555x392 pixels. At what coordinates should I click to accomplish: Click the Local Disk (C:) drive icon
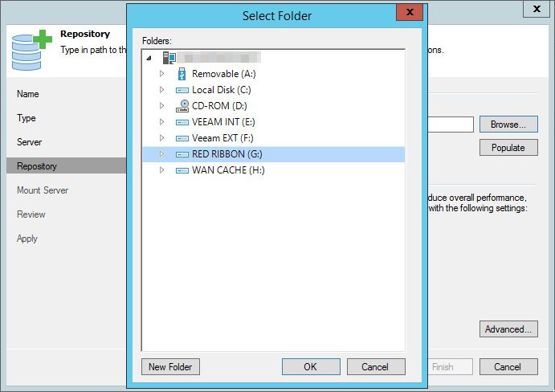(182, 90)
